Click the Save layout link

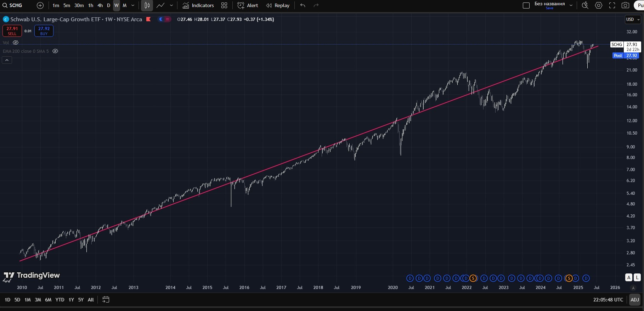549,8
